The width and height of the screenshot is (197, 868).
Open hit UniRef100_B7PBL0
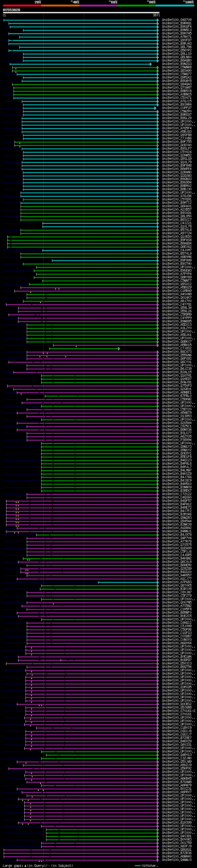pos(177,396)
